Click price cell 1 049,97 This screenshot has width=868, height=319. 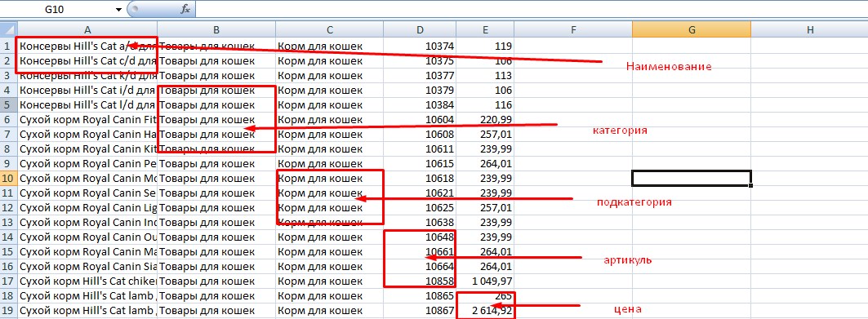pos(485,281)
